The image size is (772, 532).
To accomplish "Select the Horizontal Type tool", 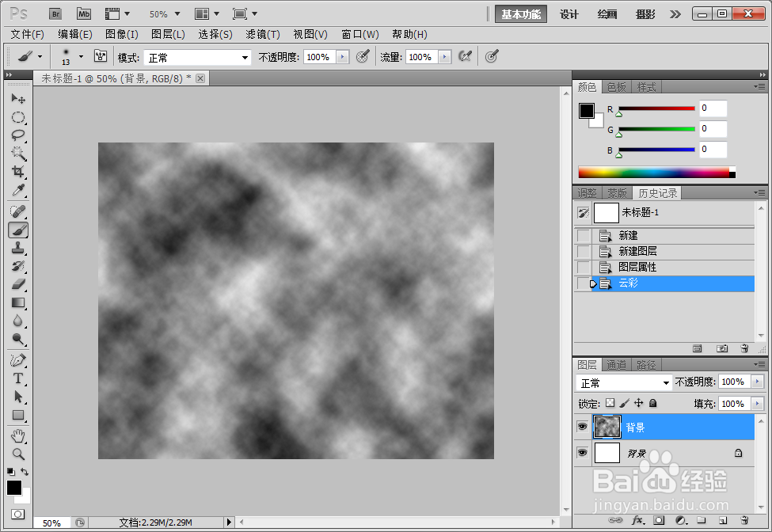I will (18, 378).
